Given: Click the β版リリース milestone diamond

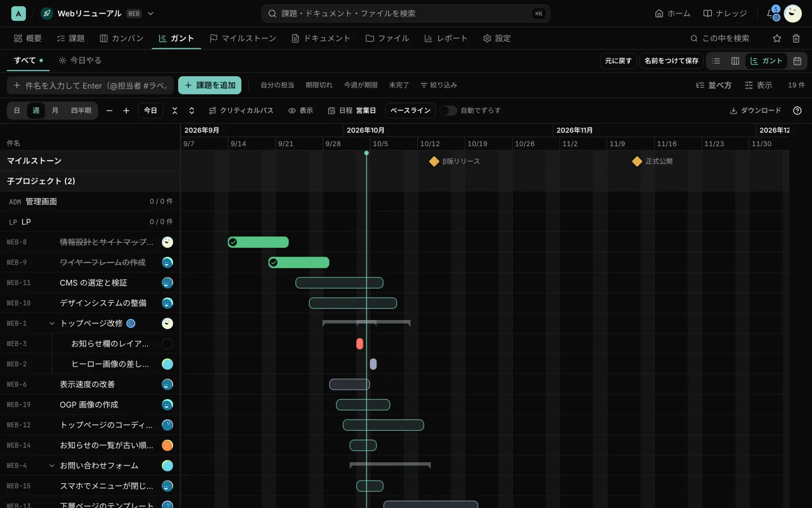Looking at the screenshot, I should point(434,162).
